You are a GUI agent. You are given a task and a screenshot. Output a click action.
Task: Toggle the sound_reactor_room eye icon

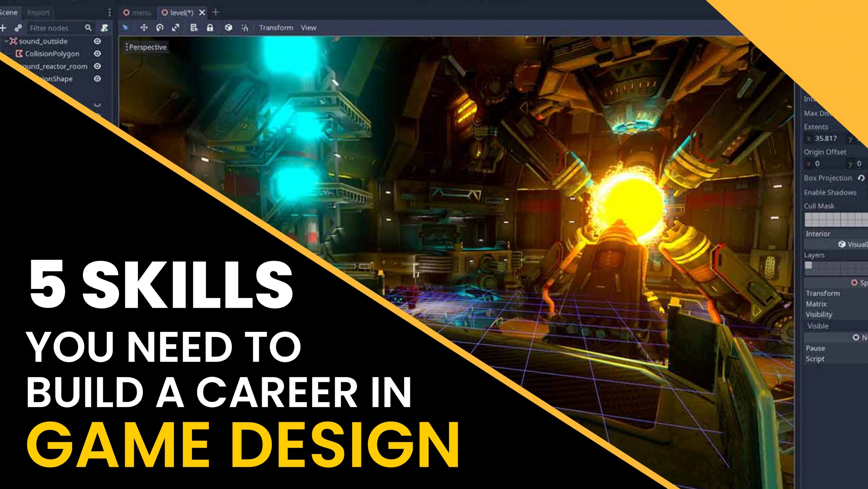(97, 66)
